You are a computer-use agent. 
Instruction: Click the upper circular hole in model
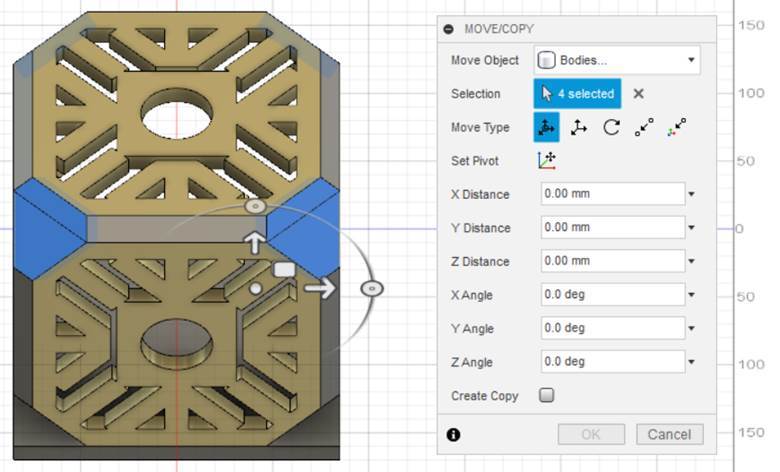(x=177, y=114)
